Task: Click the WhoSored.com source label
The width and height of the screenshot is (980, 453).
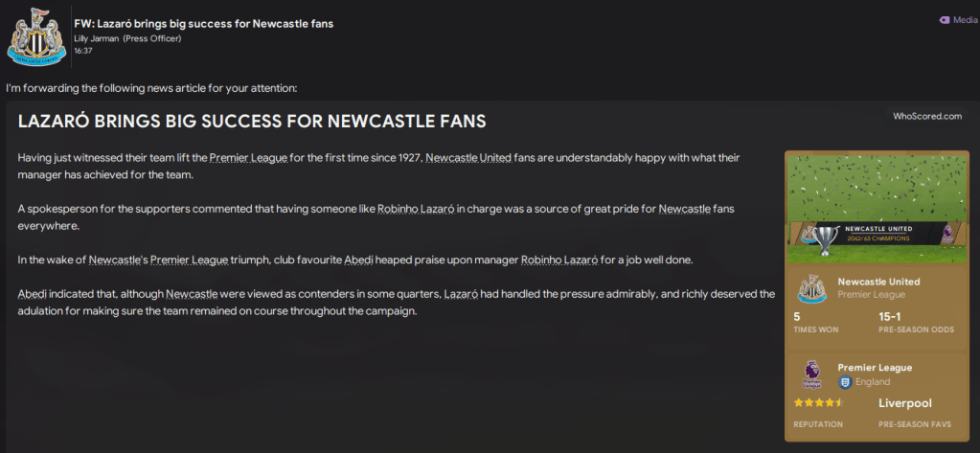Action: tap(926, 116)
